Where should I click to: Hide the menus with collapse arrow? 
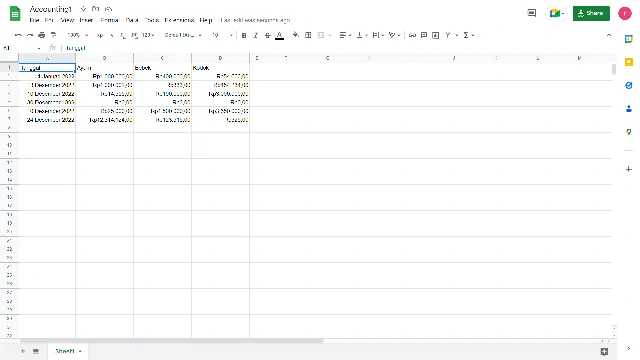coord(609,35)
